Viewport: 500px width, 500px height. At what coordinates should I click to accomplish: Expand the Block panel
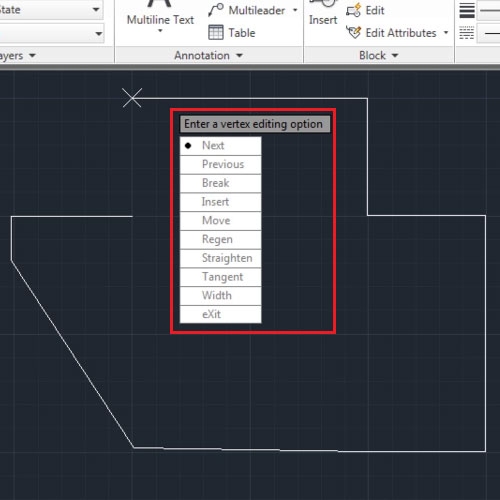pos(378,55)
